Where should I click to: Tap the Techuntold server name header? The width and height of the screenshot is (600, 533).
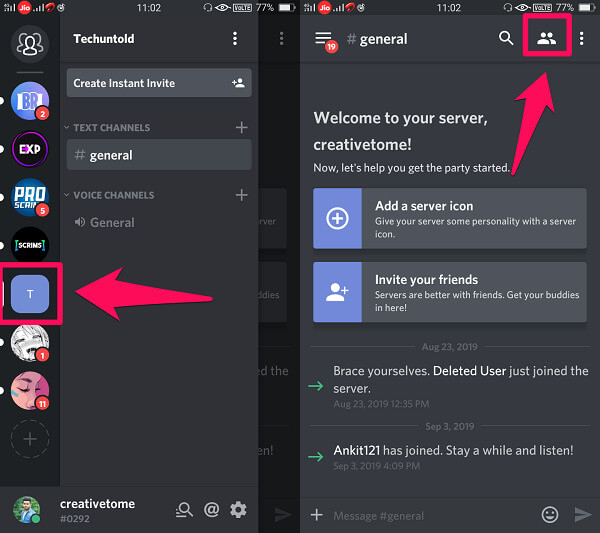pos(104,39)
